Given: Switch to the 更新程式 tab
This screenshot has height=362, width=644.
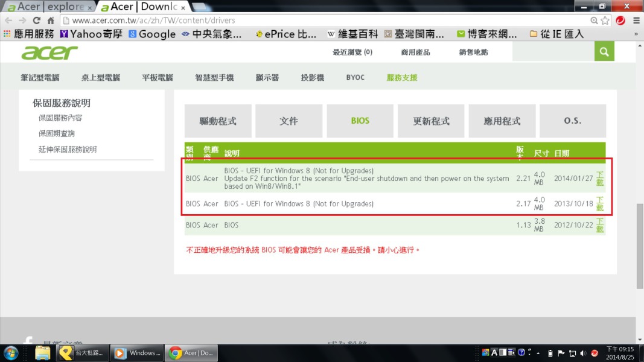Looking at the screenshot, I should (432, 121).
